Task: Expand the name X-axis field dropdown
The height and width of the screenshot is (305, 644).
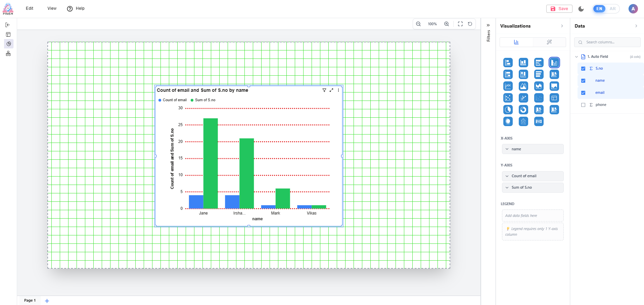Action: [x=507, y=149]
